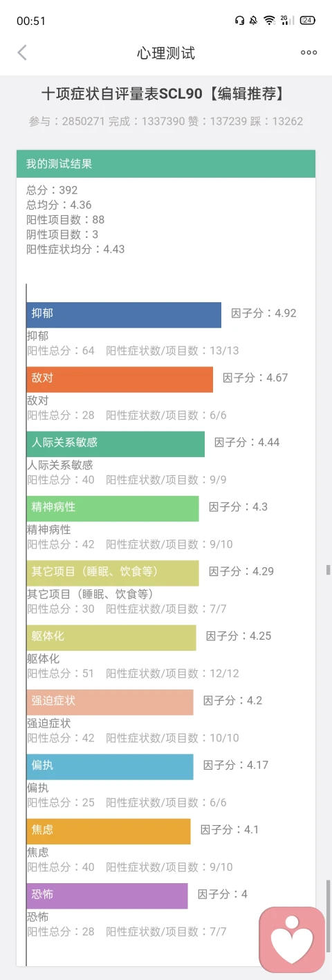The width and height of the screenshot is (332, 980).
Task: Tap the 踩：13262 count
Action: click(x=277, y=121)
